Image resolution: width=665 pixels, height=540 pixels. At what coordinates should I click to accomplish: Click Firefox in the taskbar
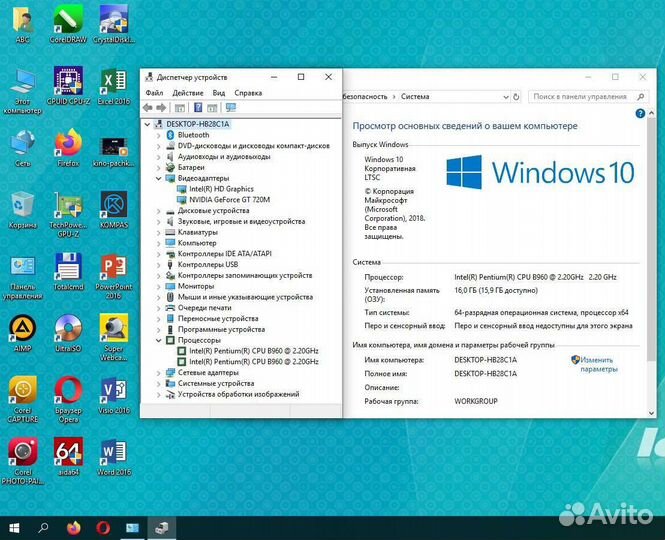74,528
